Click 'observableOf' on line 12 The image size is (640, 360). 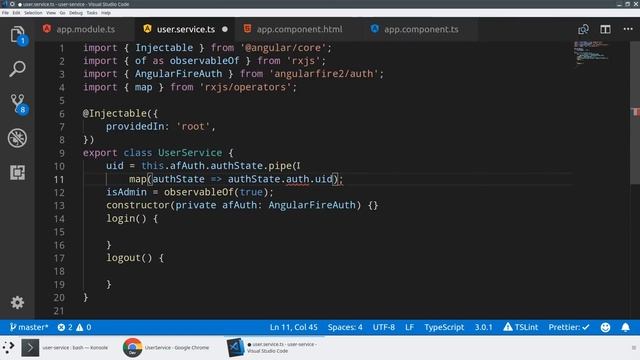click(199, 192)
